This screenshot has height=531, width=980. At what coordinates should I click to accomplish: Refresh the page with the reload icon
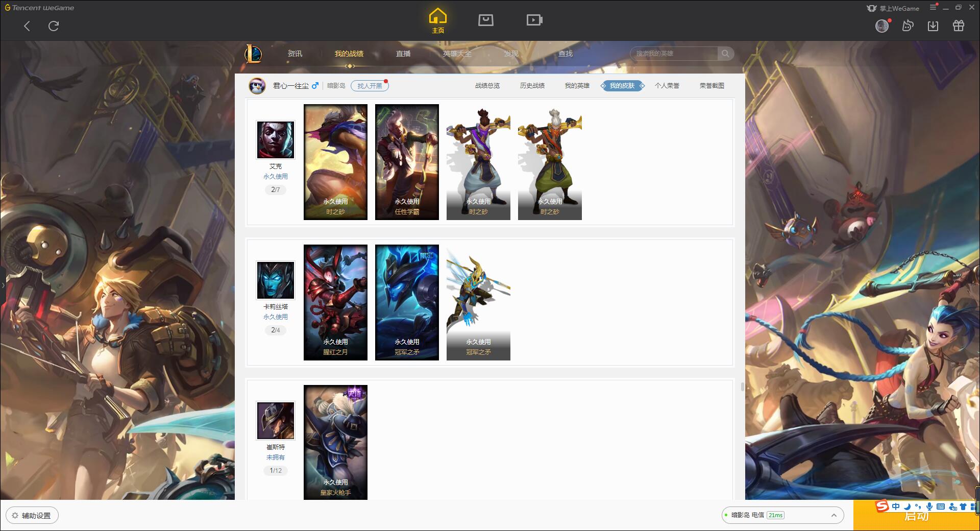(x=54, y=26)
